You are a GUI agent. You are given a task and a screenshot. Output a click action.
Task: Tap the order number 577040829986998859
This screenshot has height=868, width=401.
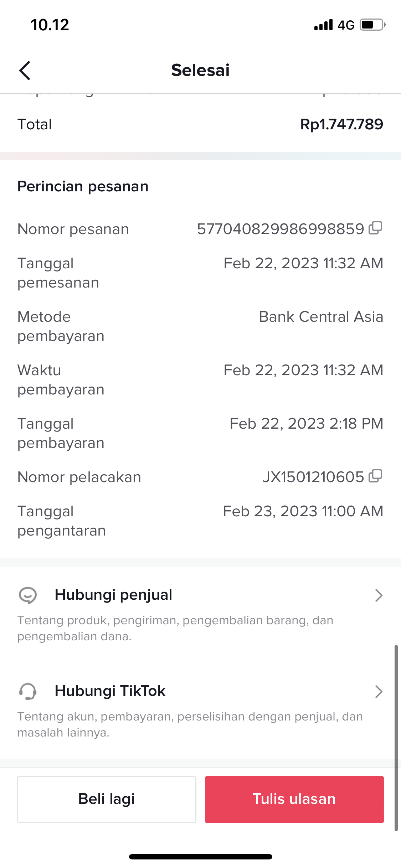281,229
